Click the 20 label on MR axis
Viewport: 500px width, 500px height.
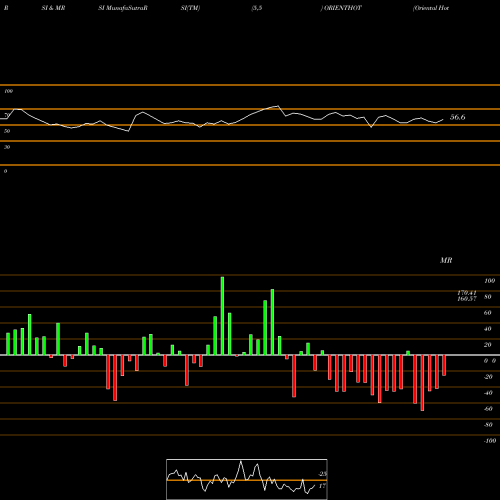(x=488, y=345)
